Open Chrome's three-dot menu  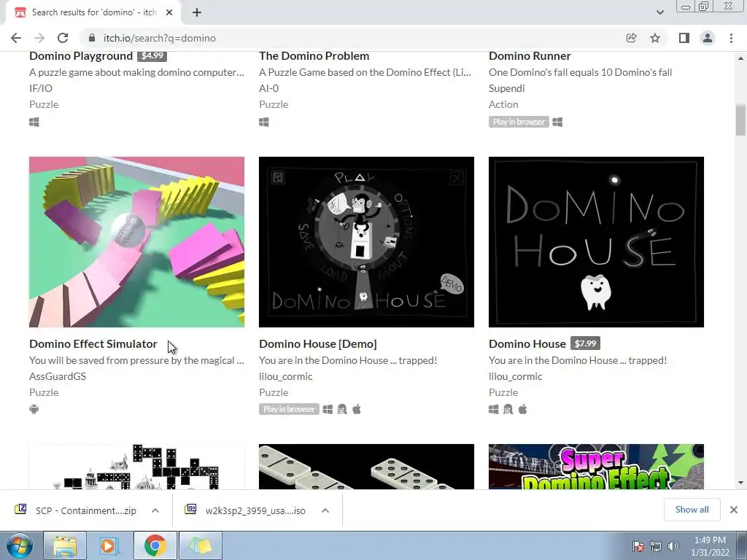tap(731, 38)
